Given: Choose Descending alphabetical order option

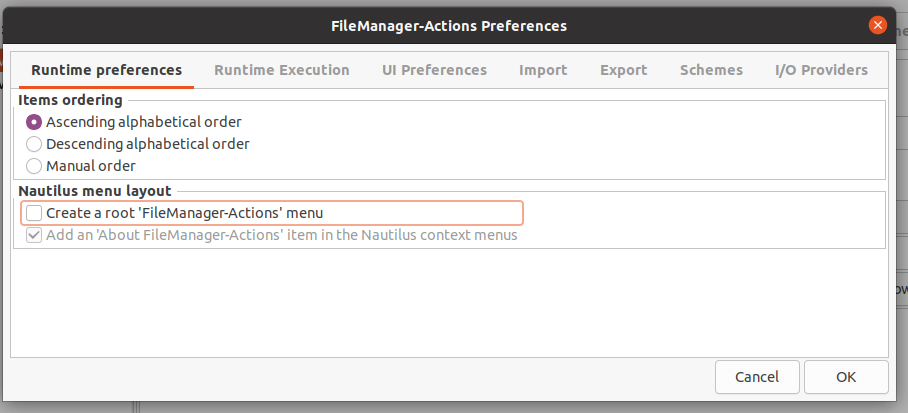Looking at the screenshot, I should click(34, 144).
